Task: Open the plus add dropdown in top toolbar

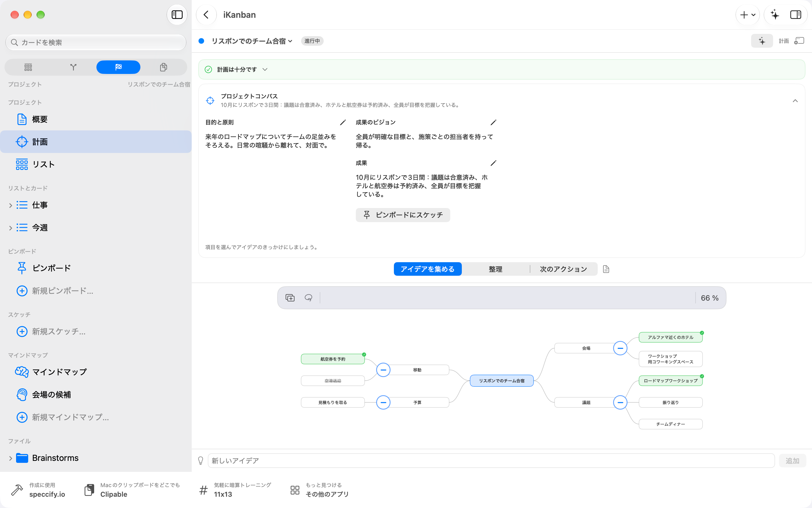Action: tap(748, 15)
